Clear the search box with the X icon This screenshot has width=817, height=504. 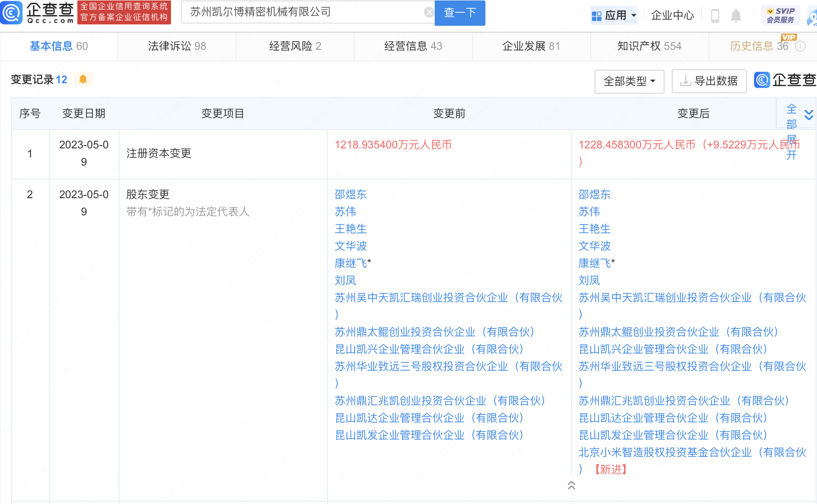click(428, 12)
